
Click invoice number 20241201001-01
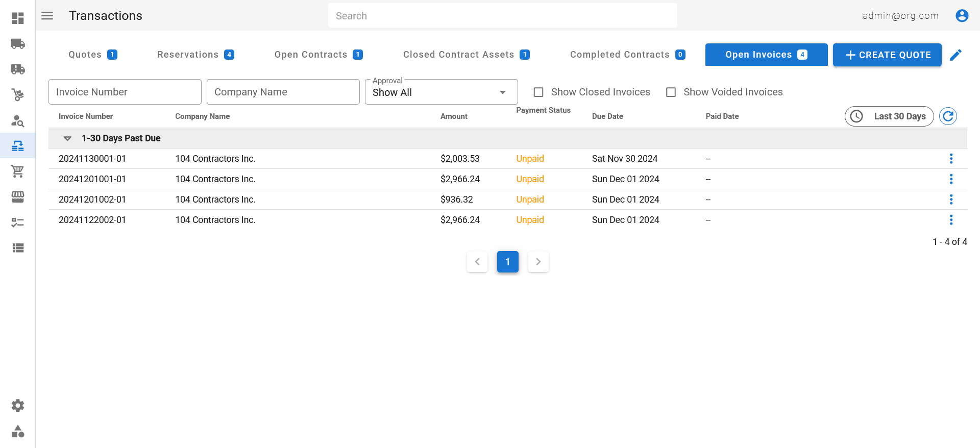click(x=92, y=179)
